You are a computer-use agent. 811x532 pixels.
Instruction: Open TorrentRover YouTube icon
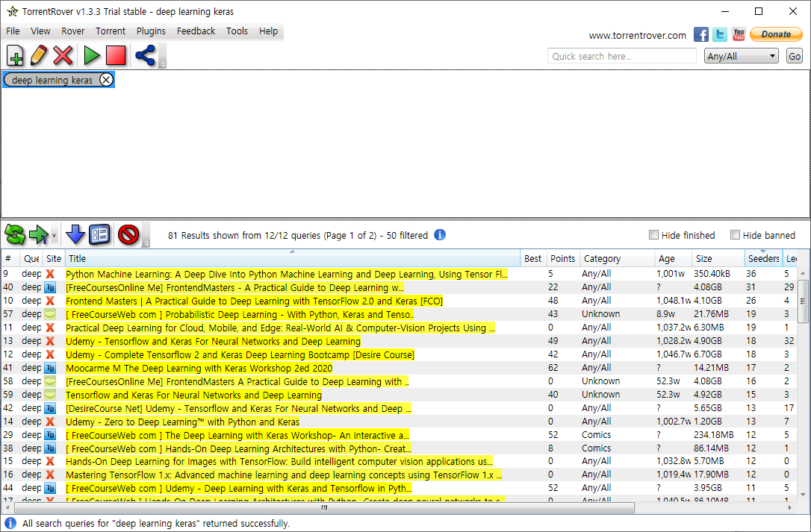tap(739, 34)
